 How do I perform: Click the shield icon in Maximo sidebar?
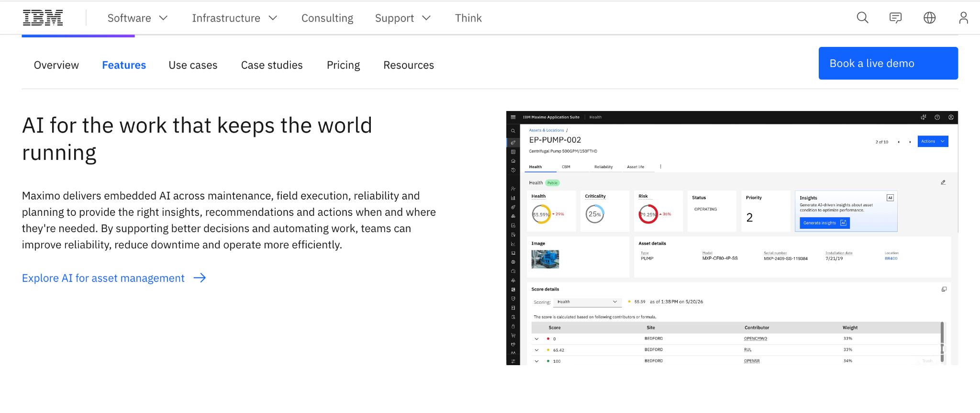(513, 299)
